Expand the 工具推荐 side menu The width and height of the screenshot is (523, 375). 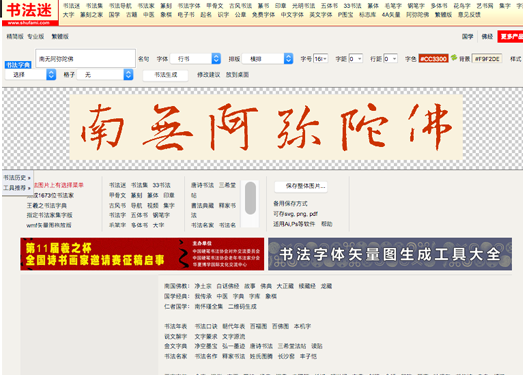click(17, 188)
